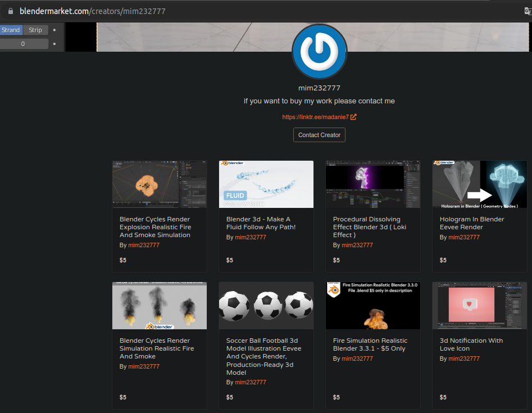Click the dot next to Strip button
532x413 pixels.
click(x=54, y=30)
